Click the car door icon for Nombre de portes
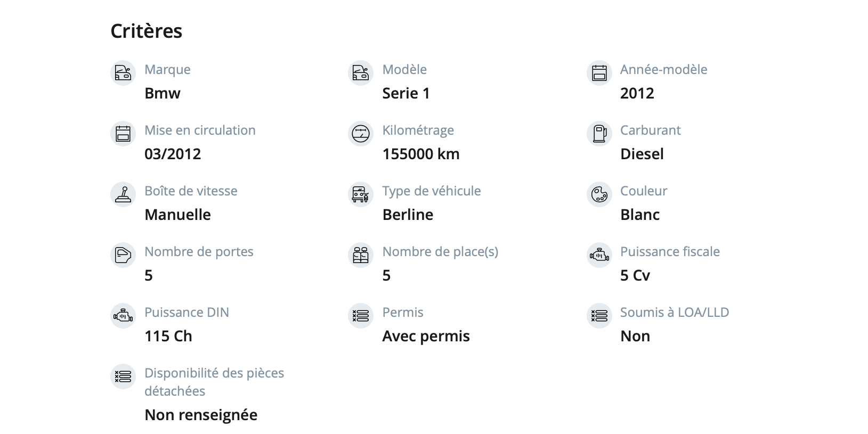This screenshot has height=434, width=868. coord(123,255)
